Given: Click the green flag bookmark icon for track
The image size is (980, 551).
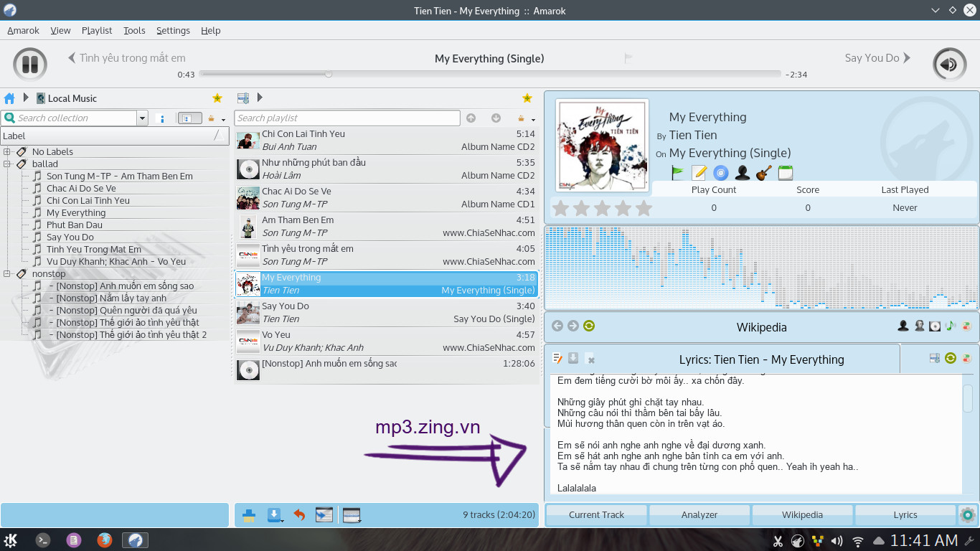Looking at the screenshot, I should [677, 173].
